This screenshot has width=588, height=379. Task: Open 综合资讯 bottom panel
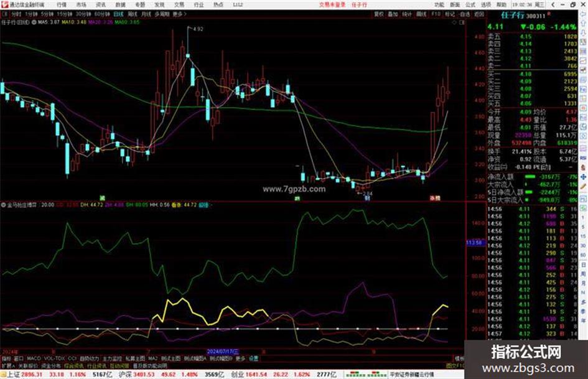coord(74,365)
